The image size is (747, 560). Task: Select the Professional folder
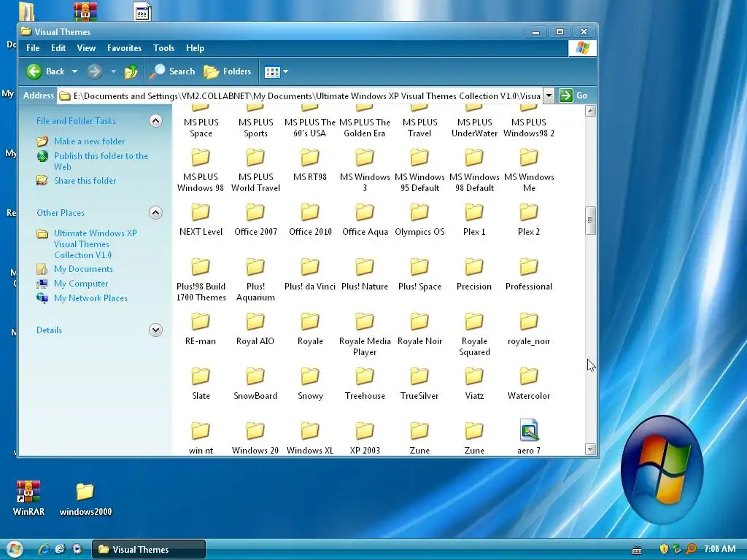point(529,274)
